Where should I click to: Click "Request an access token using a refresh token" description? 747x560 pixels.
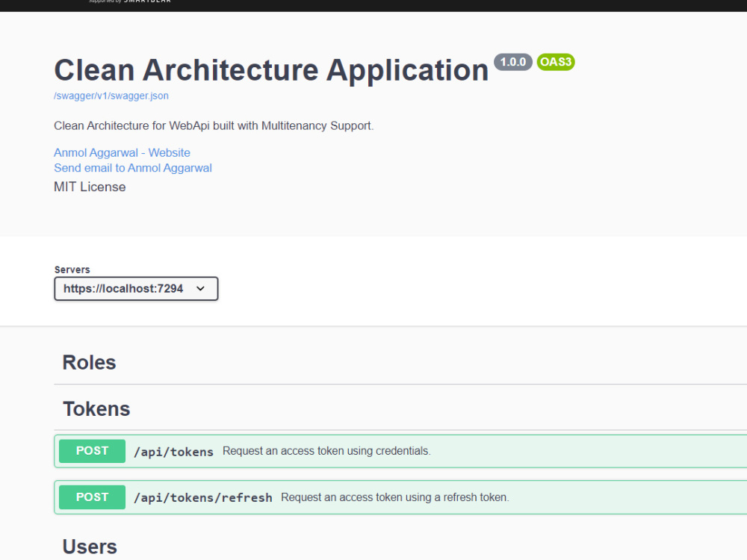tap(395, 497)
